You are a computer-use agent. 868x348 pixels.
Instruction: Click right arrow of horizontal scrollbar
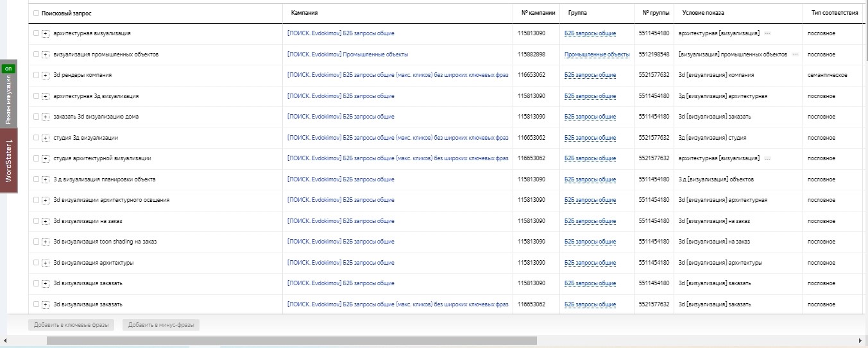click(862, 341)
